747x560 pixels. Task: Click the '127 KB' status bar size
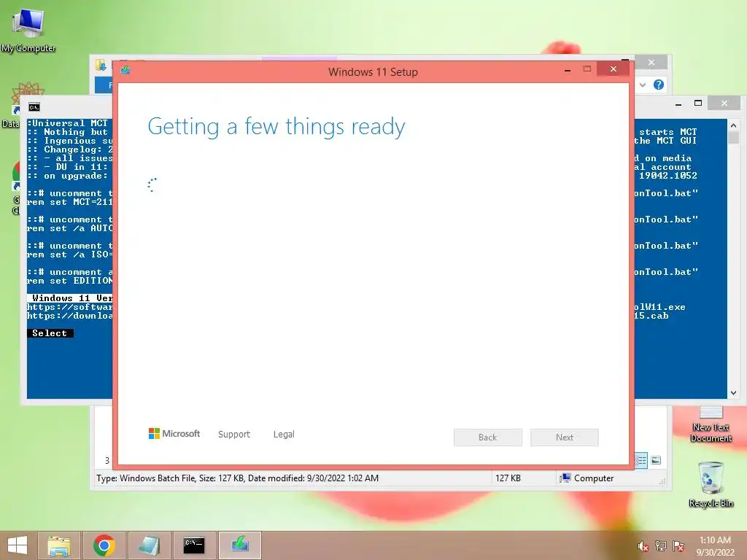pyautogui.click(x=508, y=478)
